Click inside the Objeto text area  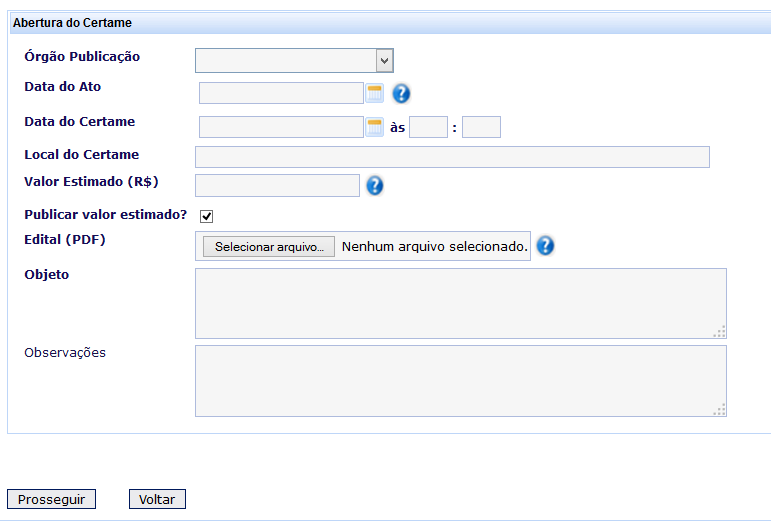[x=460, y=303]
